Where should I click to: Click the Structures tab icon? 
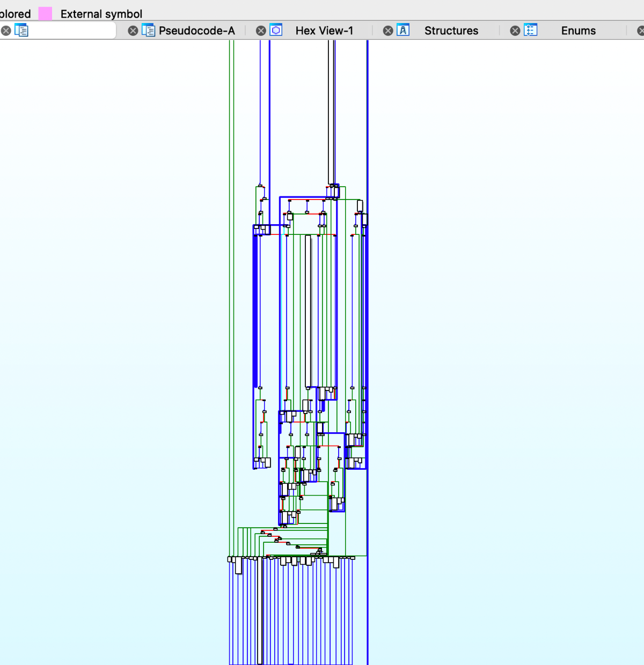403,31
